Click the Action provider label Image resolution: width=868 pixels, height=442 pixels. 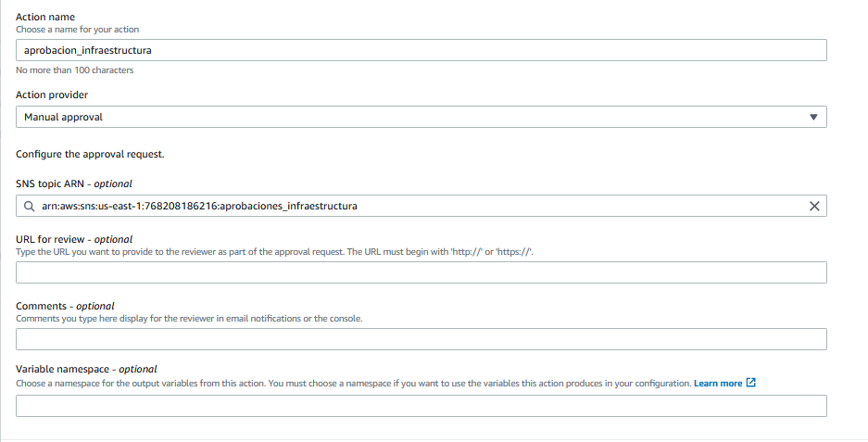pos(53,95)
